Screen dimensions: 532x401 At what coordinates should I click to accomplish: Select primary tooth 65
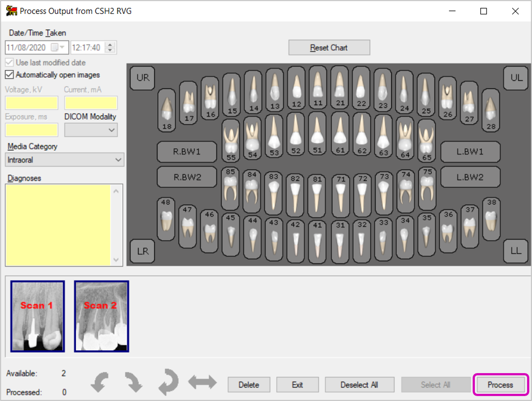coord(426,140)
